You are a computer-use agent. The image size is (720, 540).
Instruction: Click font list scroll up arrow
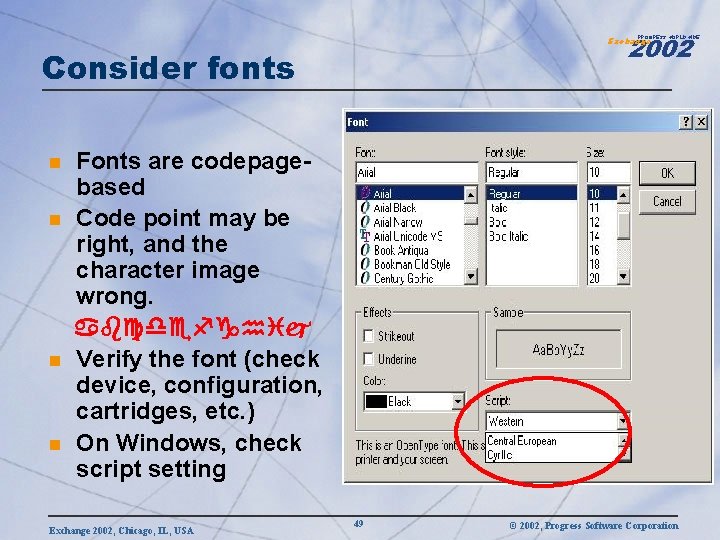tap(471, 195)
